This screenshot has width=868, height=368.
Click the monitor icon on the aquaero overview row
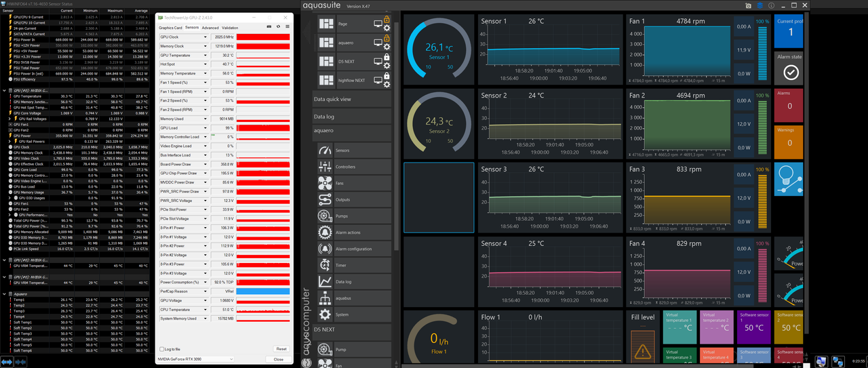pos(378,43)
